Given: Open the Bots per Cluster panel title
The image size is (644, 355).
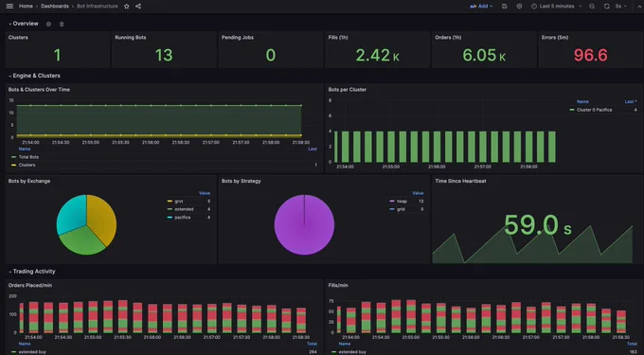Looking at the screenshot, I should 347,90.
